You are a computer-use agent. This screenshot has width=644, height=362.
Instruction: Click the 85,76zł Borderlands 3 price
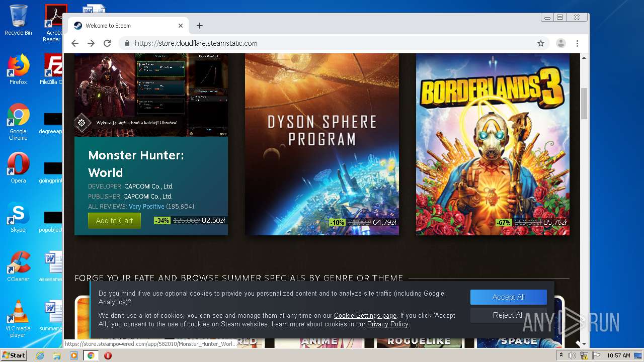point(555,222)
